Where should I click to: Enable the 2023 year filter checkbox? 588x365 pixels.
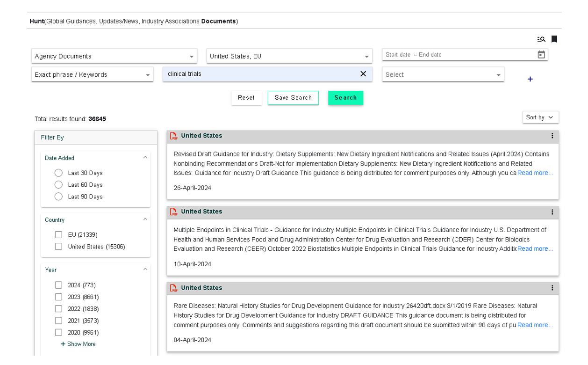[x=58, y=297]
